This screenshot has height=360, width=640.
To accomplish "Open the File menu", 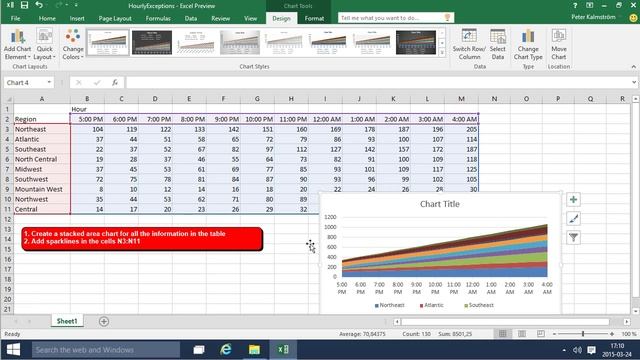I will (16, 18).
